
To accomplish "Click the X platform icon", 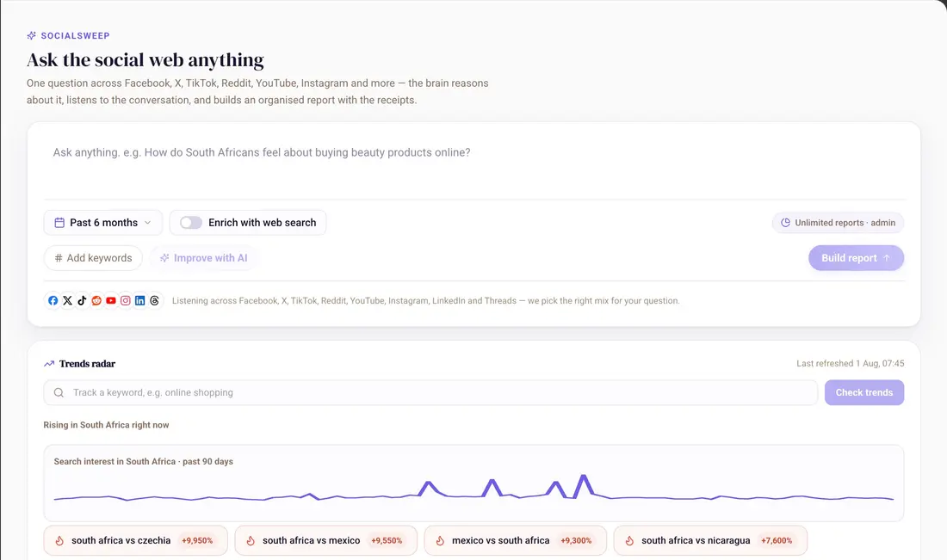I will tap(68, 300).
